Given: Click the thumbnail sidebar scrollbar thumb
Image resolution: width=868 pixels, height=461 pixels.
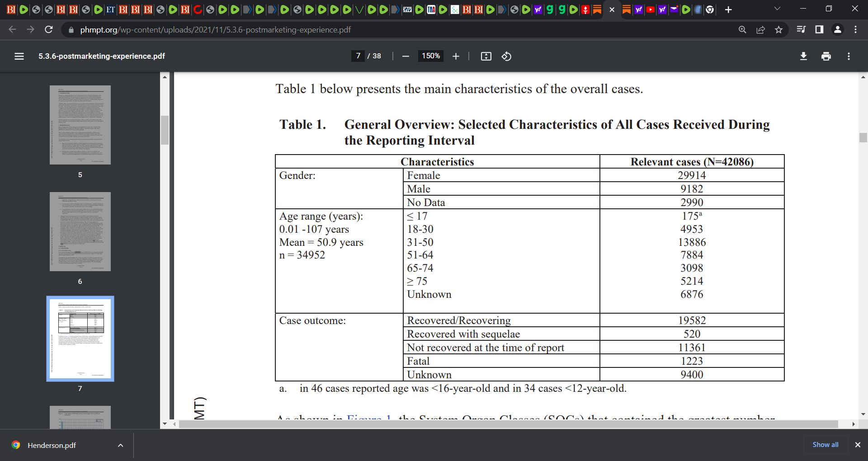Looking at the screenshot, I should (x=165, y=130).
